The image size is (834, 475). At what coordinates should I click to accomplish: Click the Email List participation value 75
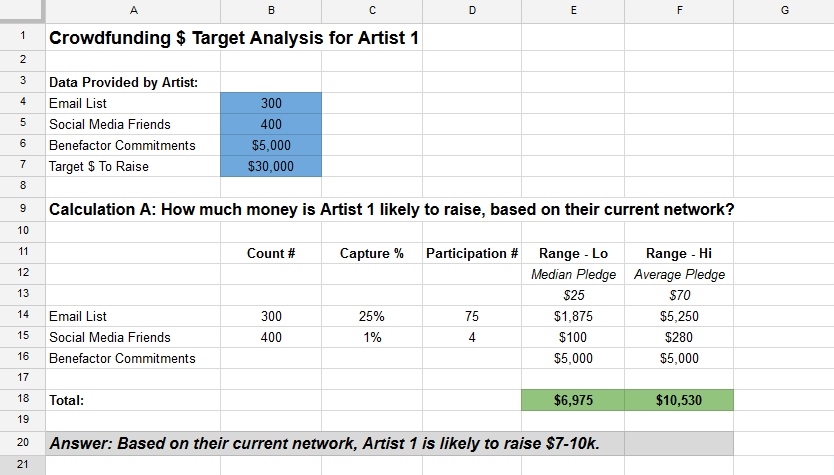[x=472, y=316]
